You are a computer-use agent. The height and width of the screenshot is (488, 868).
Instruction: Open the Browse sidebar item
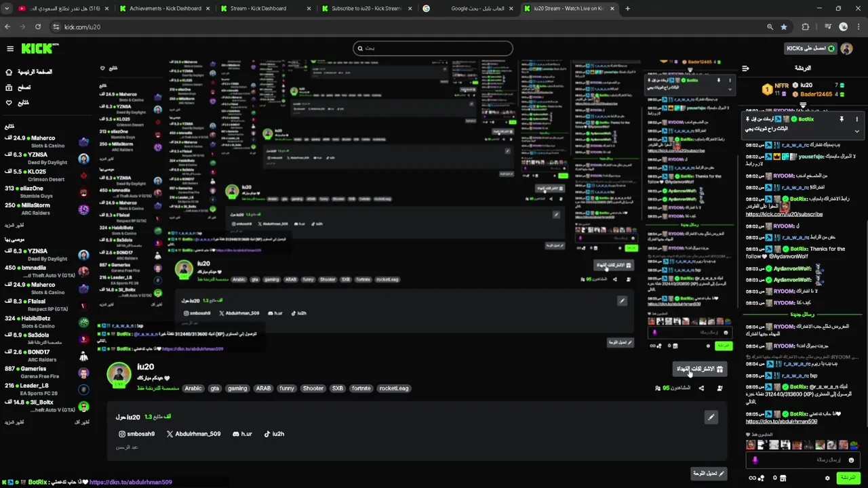(x=18, y=87)
